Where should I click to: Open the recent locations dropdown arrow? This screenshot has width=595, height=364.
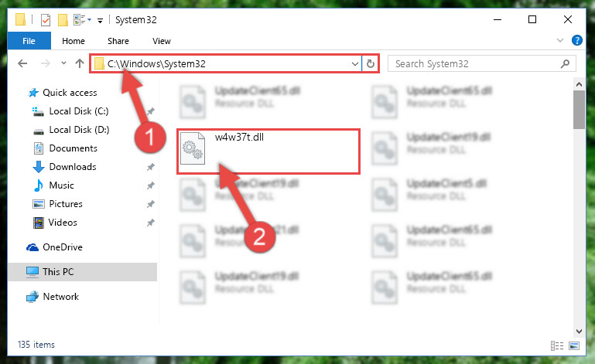[63, 63]
